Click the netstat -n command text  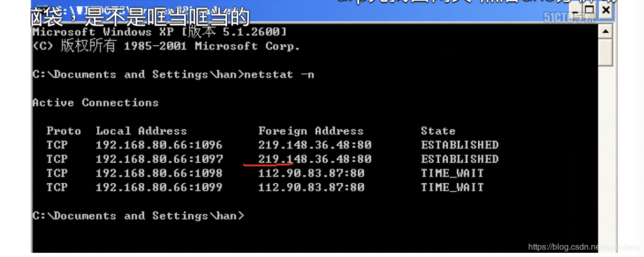(x=280, y=74)
